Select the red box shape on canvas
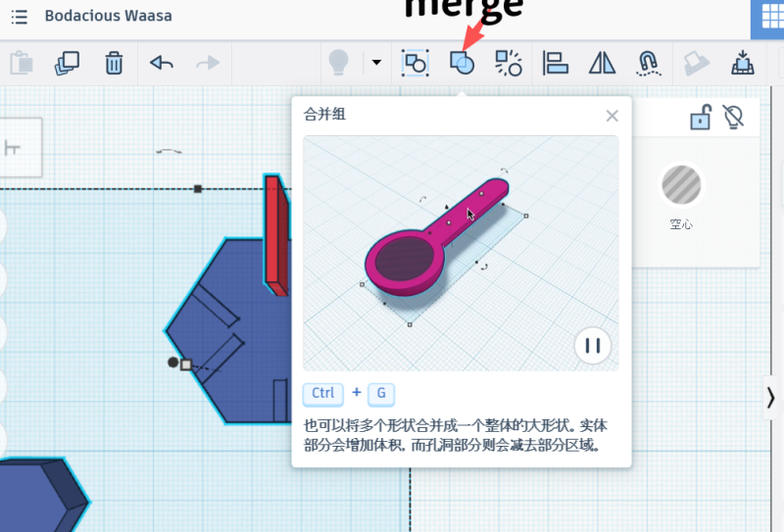This screenshot has width=784, height=532. (x=277, y=235)
